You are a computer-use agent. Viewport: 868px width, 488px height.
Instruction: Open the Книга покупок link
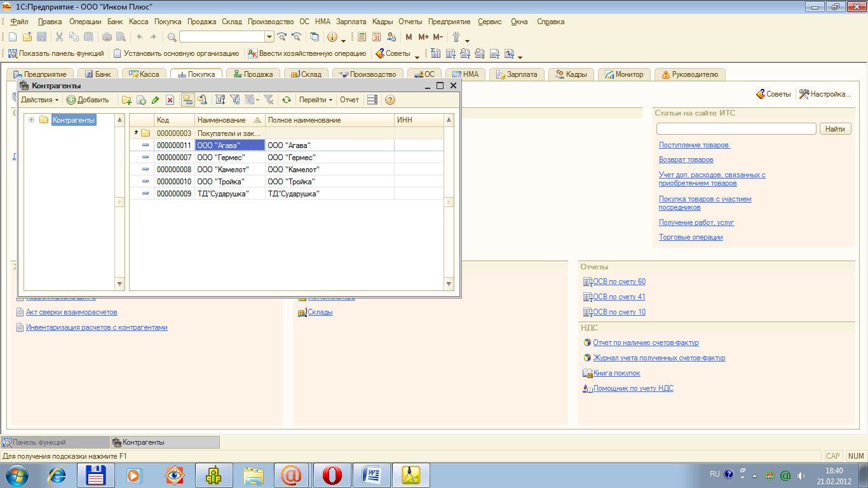(x=616, y=373)
